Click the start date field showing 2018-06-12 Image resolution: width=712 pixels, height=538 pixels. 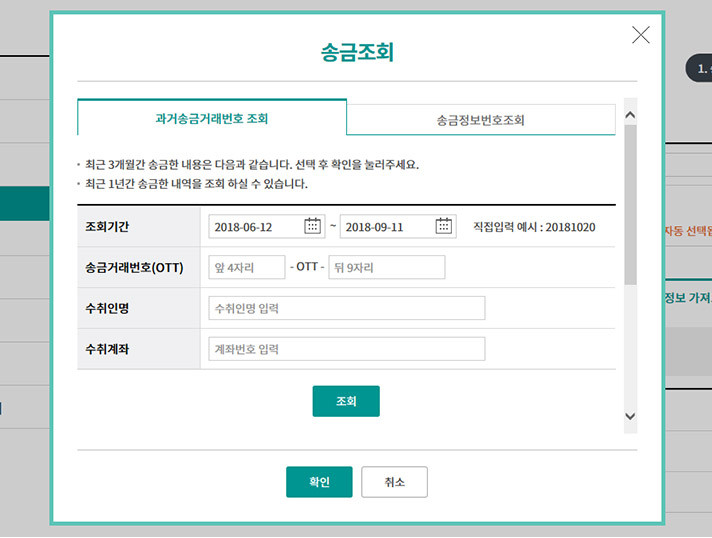pos(256,227)
